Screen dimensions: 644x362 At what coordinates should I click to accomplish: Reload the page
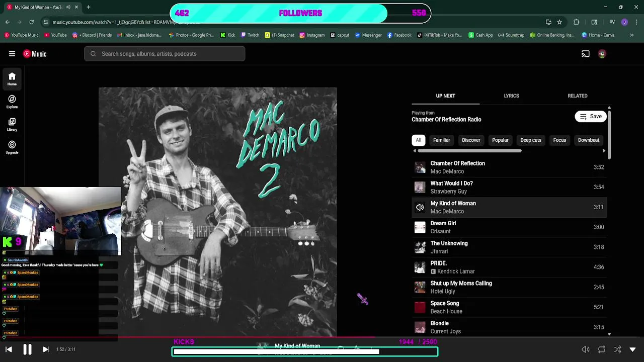(31, 22)
